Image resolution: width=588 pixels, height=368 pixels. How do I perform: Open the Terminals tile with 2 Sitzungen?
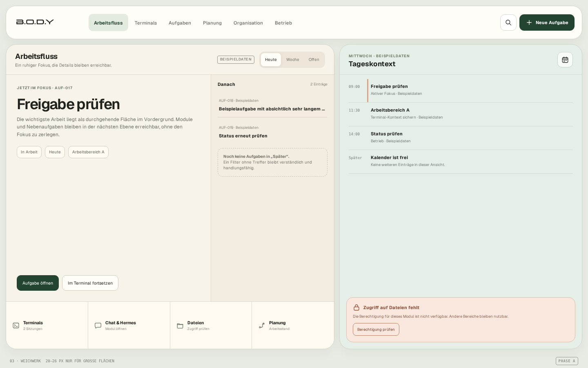pos(47,325)
